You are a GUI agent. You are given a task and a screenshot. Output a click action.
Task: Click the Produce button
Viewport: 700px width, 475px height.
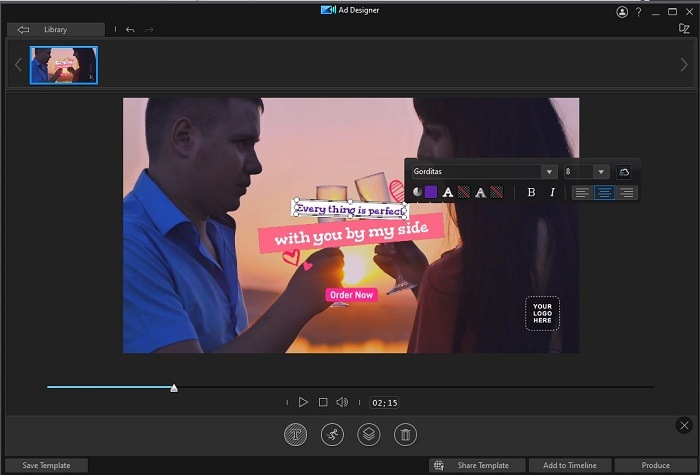656,465
